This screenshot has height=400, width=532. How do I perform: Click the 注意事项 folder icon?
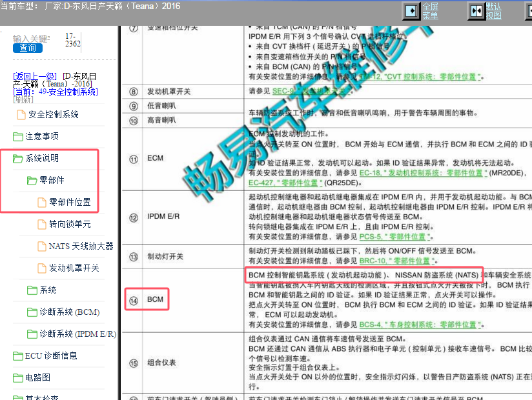tap(18, 137)
